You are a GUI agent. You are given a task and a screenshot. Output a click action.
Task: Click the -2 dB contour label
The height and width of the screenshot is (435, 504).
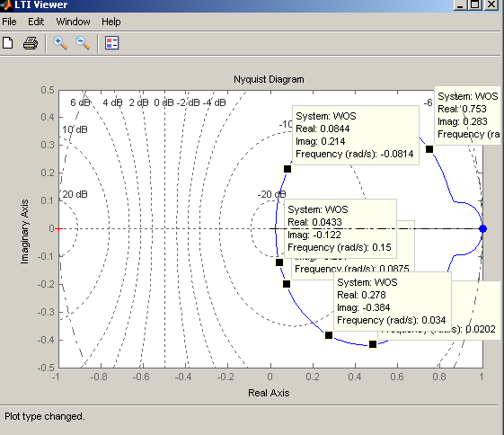(188, 102)
